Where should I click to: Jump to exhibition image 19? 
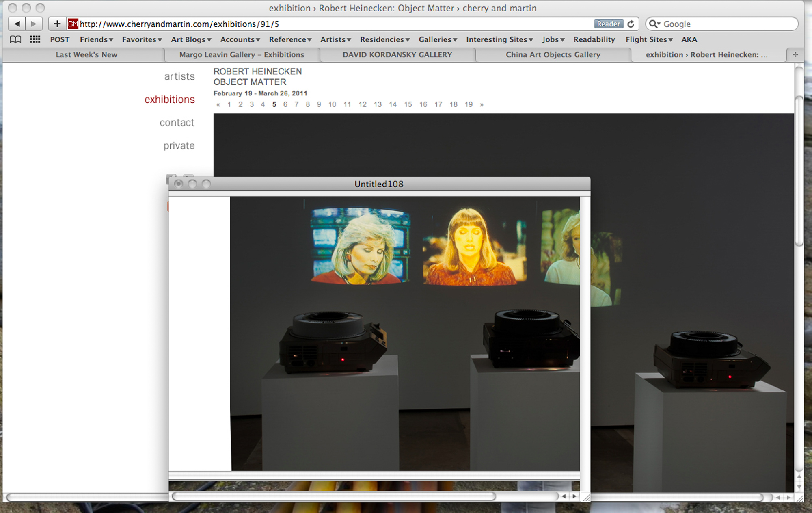(x=469, y=105)
